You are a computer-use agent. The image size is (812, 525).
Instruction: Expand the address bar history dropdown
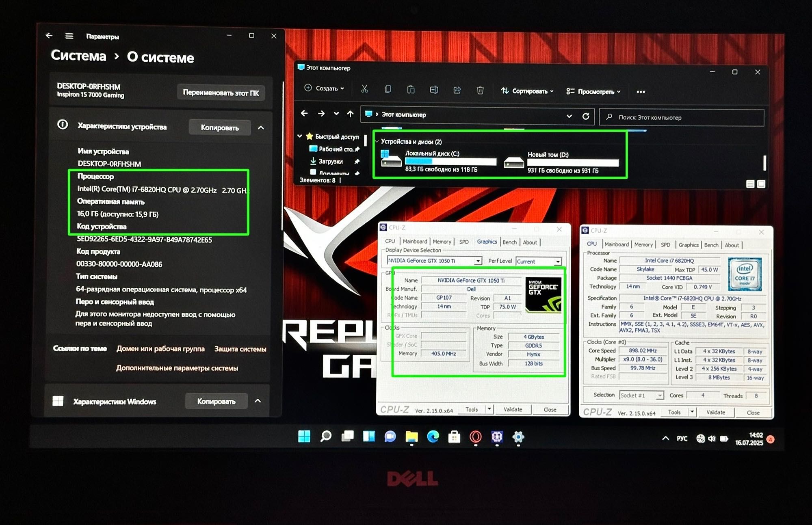click(x=569, y=116)
